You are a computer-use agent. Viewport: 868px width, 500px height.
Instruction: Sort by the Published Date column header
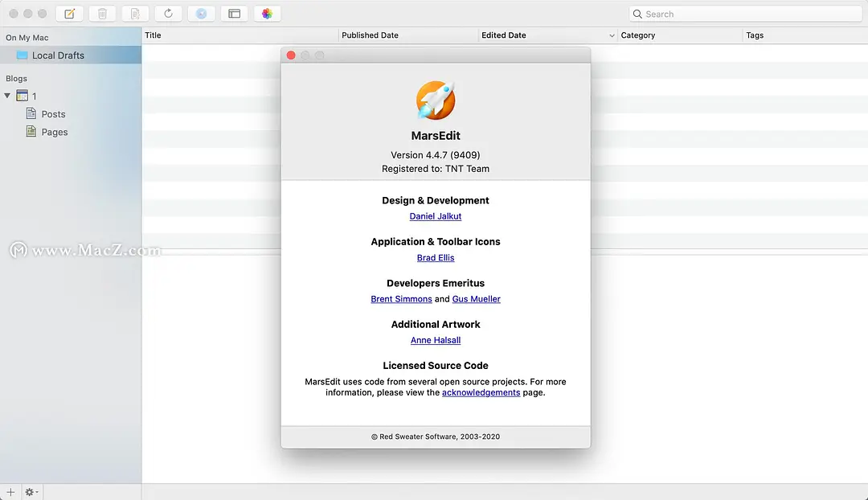pos(408,35)
